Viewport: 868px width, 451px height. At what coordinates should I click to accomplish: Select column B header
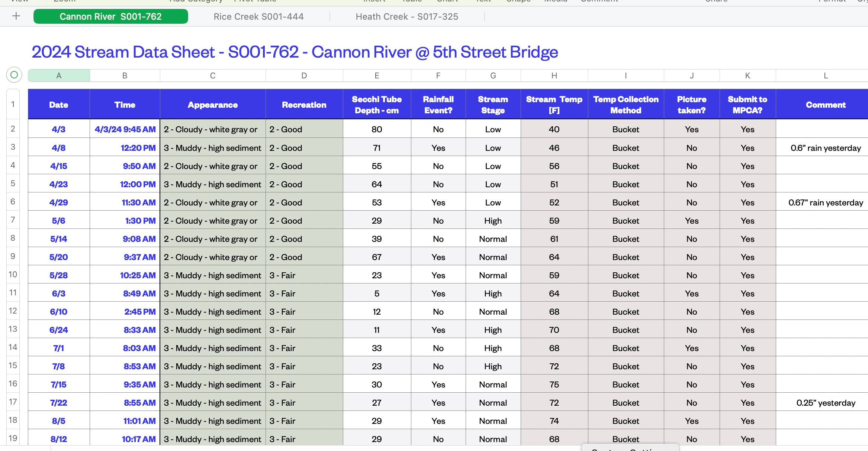[125, 75]
